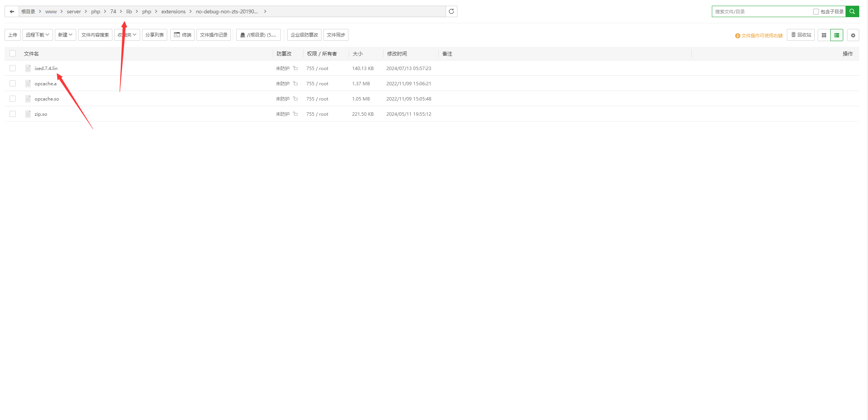Click the orange info tip about right-click

click(x=759, y=35)
